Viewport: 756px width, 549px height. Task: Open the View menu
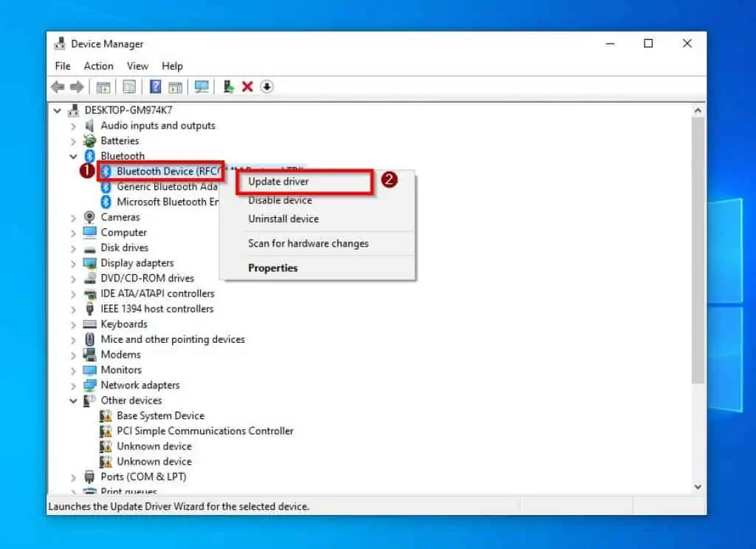coord(137,66)
